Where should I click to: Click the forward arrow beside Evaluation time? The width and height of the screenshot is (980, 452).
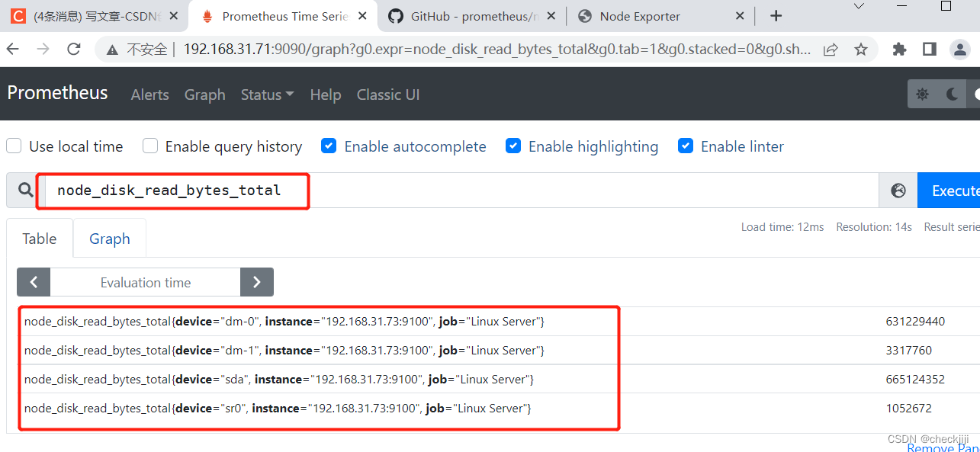pyautogui.click(x=257, y=281)
